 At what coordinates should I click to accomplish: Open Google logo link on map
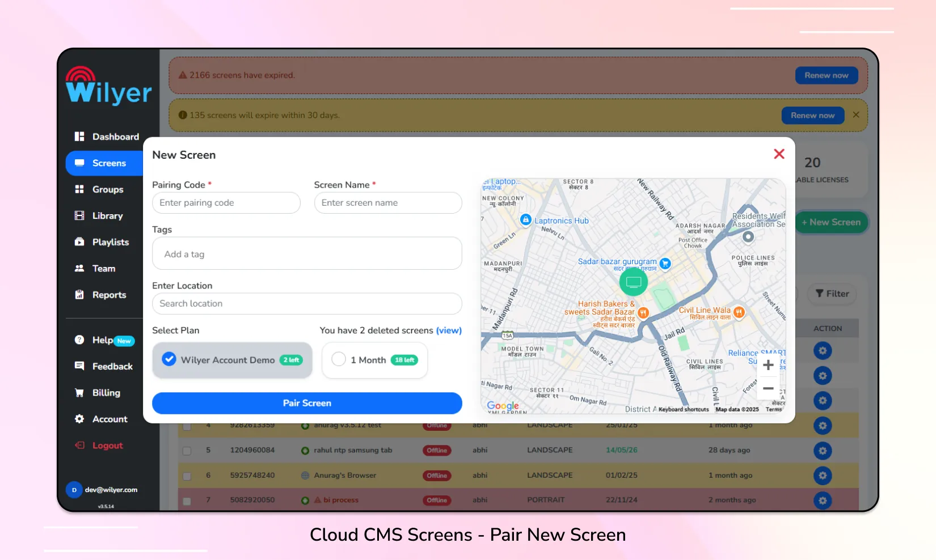pos(503,406)
